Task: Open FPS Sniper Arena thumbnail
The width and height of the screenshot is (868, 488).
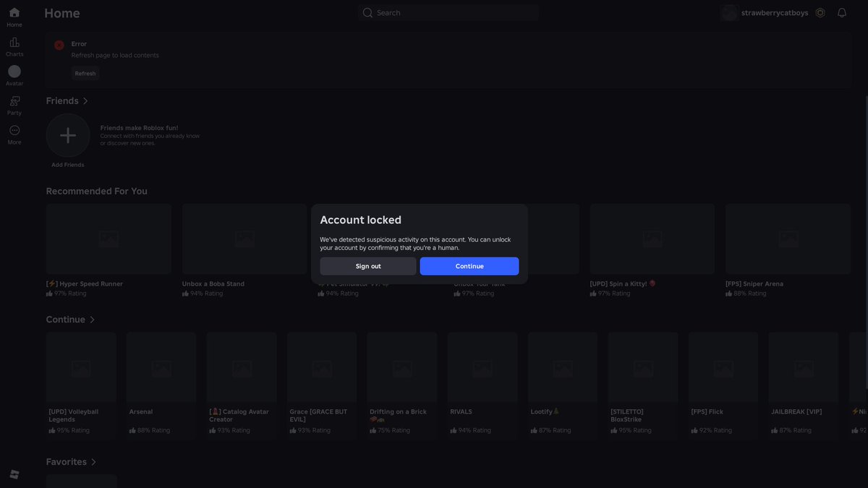Action: click(x=788, y=239)
